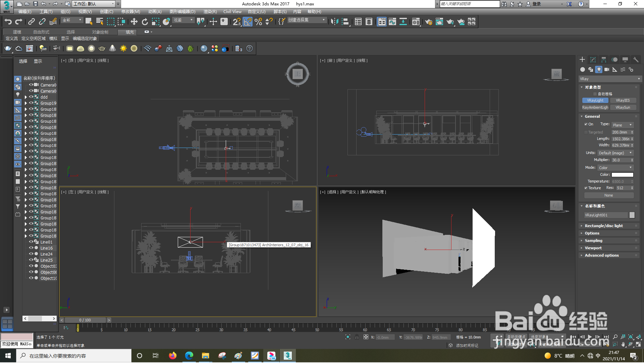This screenshot has width=644, height=363.
Task: Toggle the Texture checkbox
Action: (586, 188)
